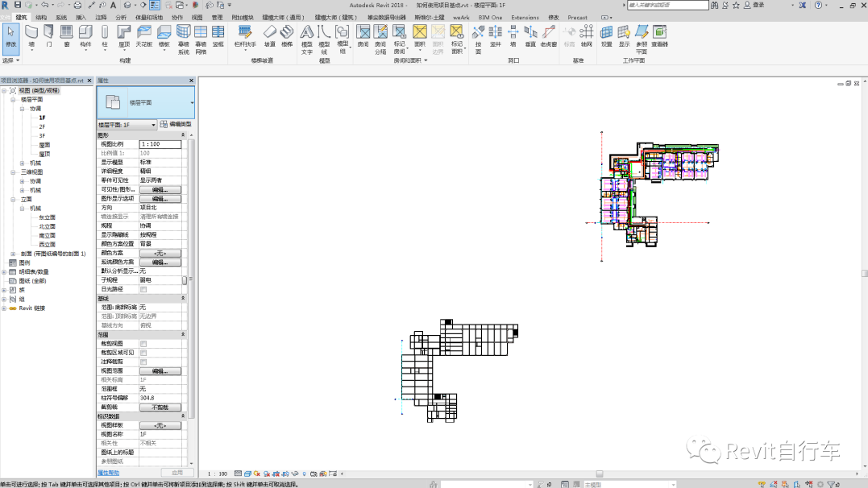Screen dimensions: 868x488
Task: Collapse the 楼层平面 tree node
Action: pyautogui.click(x=13, y=100)
